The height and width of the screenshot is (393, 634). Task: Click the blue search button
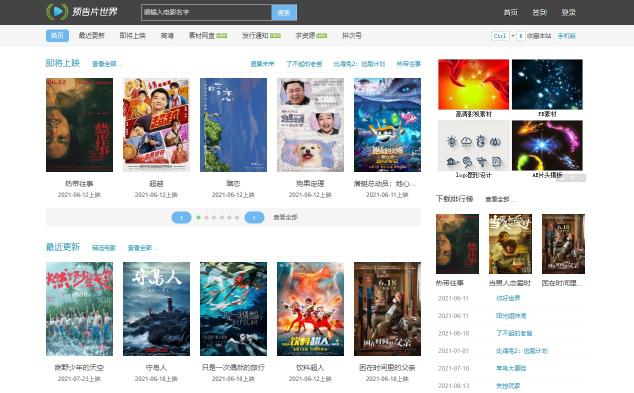click(x=284, y=12)
